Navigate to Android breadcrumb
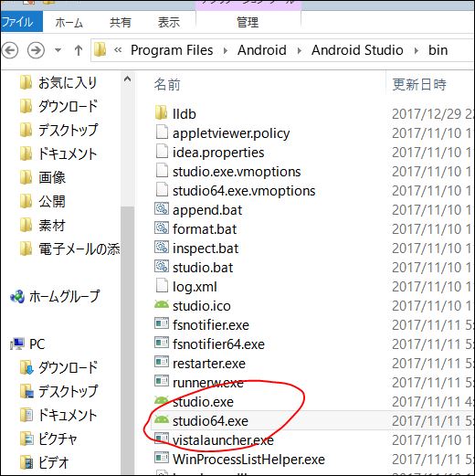The height and width of the screenshot is (476, 475). coord(262,50)
